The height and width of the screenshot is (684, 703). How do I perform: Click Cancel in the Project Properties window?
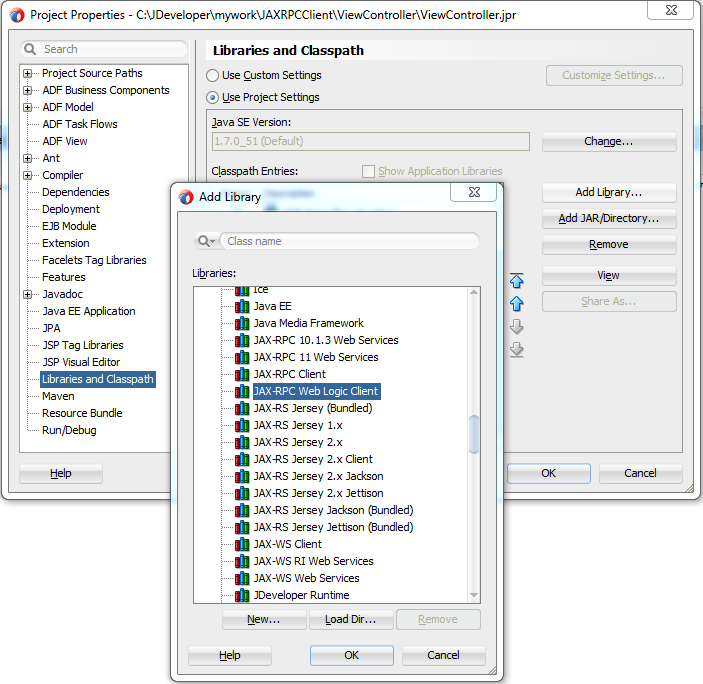(x=641, y=473)
